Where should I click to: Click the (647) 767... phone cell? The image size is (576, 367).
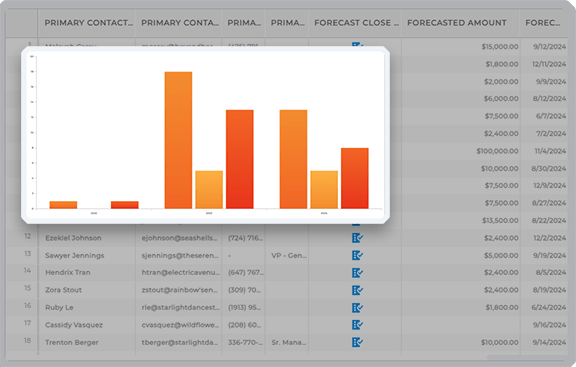coord(246,273)
